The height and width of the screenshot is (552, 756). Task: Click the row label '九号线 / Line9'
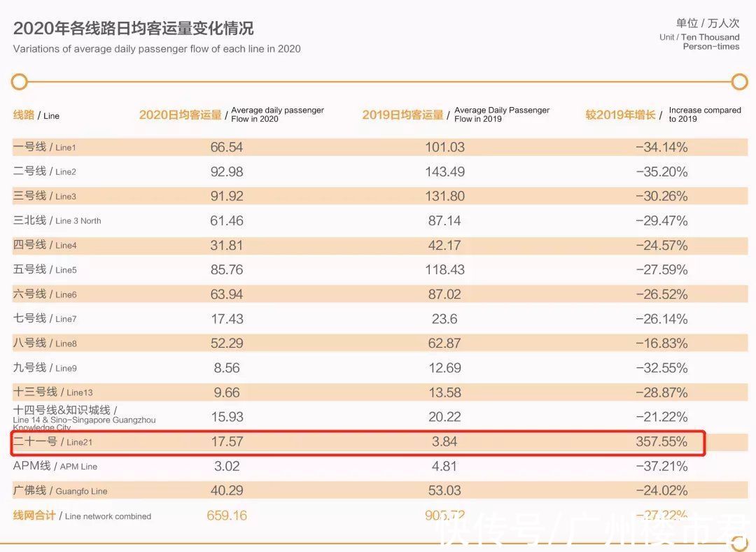pyautogui.click(x=44, y=367)
